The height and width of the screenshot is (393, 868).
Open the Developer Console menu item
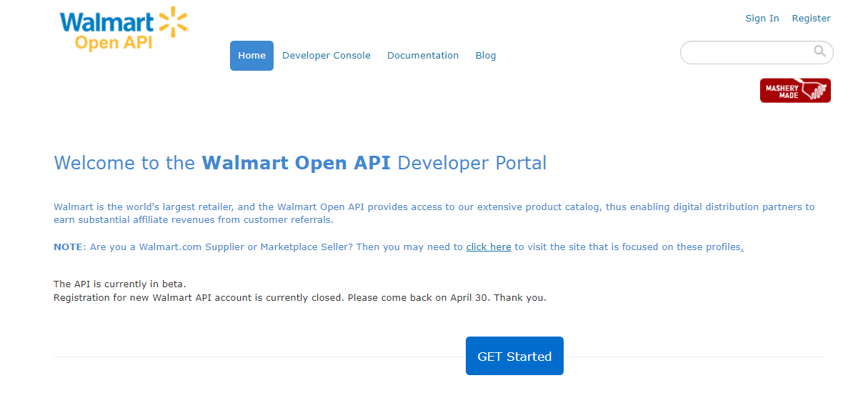[326, 56]
